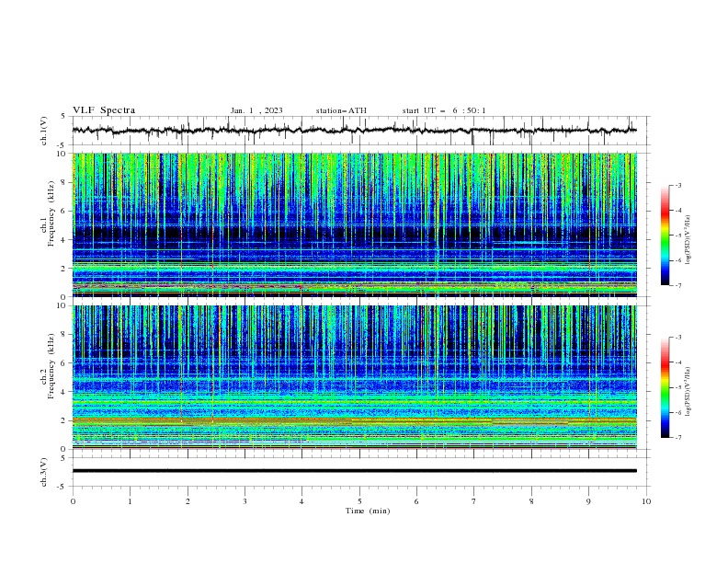This screenshot has height=563, width=728.
Task: Click the 'ch.3(V)' axis label
Action: (x=44, y=472)
